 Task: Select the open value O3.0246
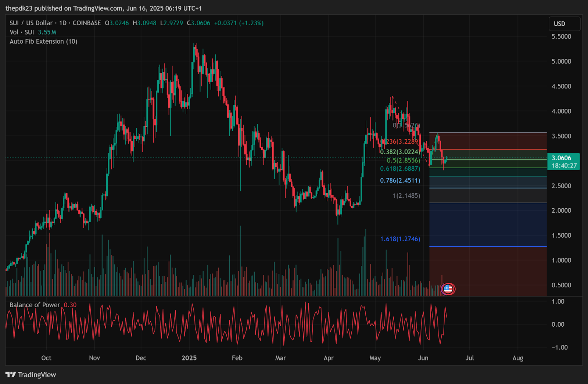[117, 23]
